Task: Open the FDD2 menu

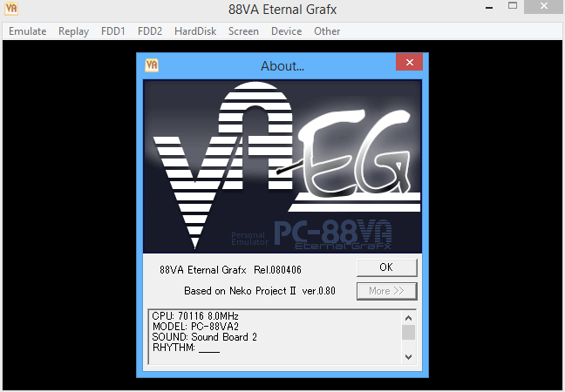Action: 149,31
